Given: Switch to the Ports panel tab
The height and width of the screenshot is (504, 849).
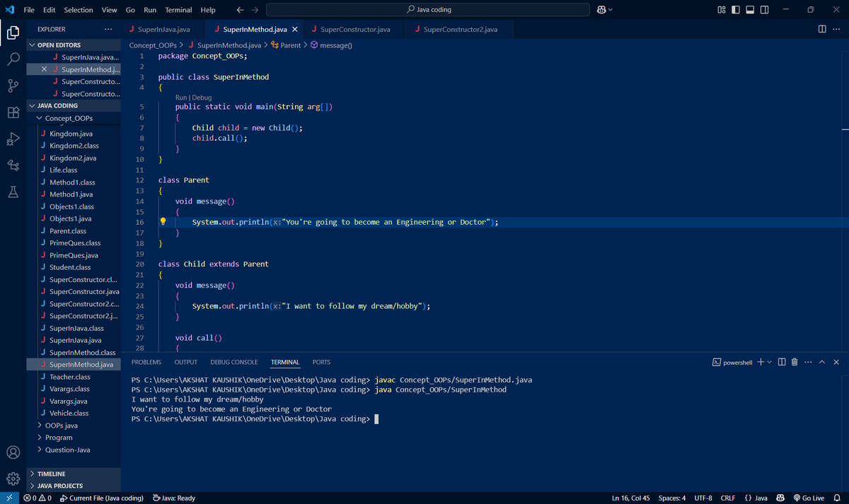Looking at the screenshot, I should tap(321, 362).
